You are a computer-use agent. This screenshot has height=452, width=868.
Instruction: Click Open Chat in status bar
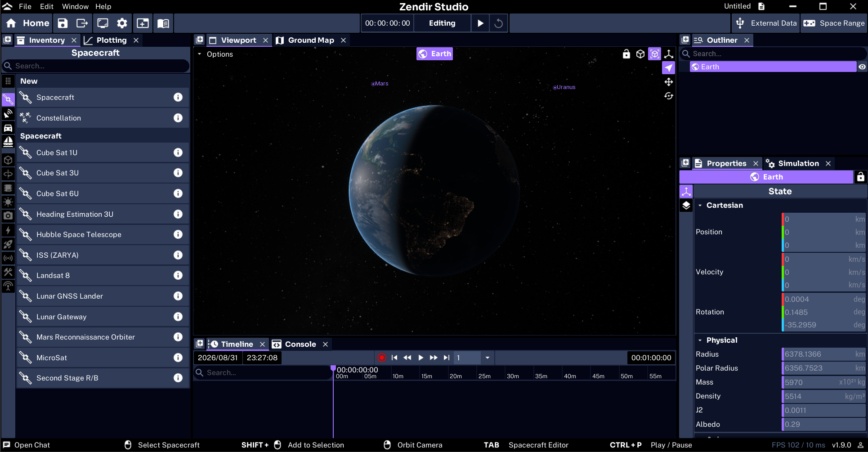tap(27, 445)
